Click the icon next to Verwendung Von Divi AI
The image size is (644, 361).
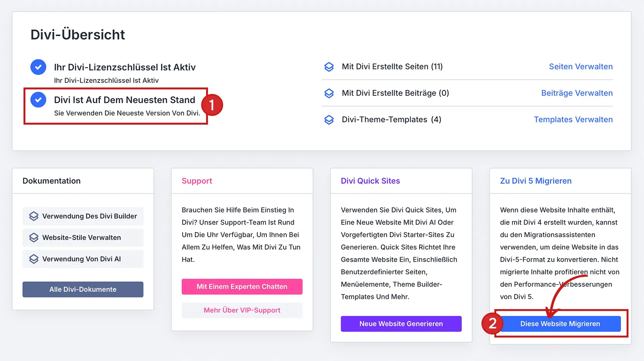34,259
